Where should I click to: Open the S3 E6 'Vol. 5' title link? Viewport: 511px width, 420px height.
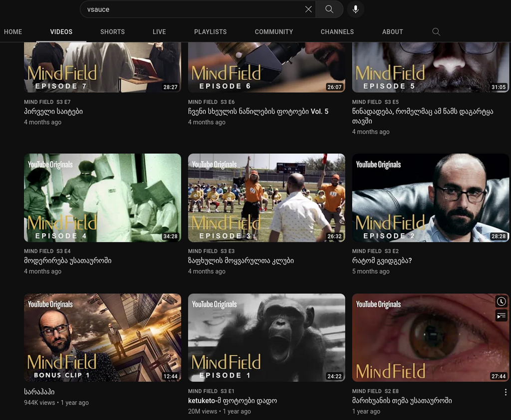click(x=258, y=111)
